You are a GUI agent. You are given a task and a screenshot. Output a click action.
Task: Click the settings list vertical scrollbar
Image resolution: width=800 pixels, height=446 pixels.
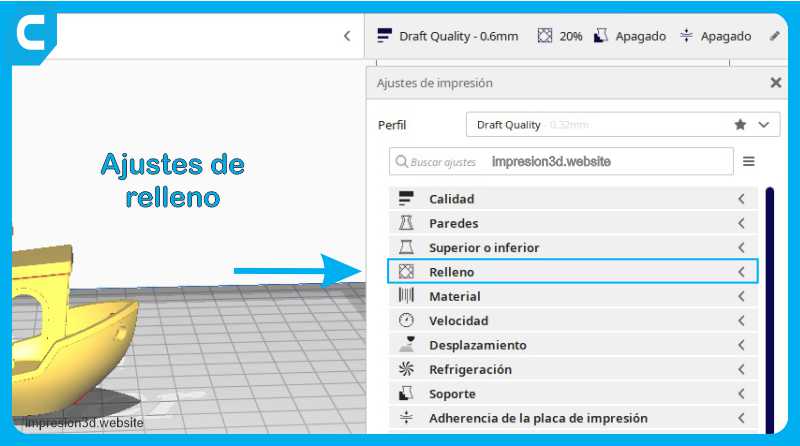pyautogui.click(x=769, y=310)
